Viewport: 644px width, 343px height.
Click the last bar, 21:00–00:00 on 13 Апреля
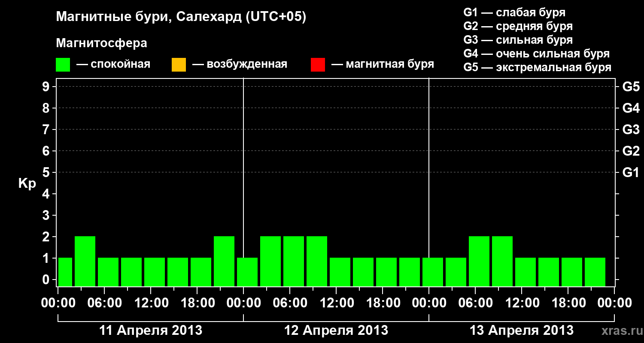coord(595,272)
